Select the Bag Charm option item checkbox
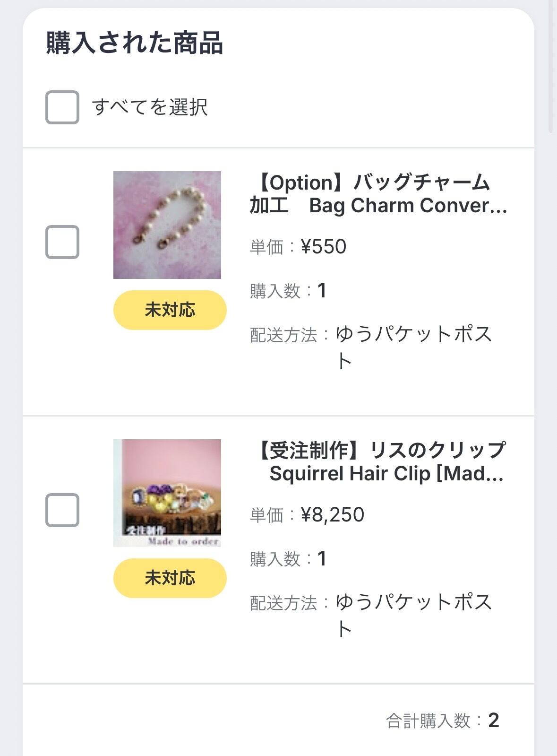The height and width of the screenshot is (756, 557). (x=62, y=242)
